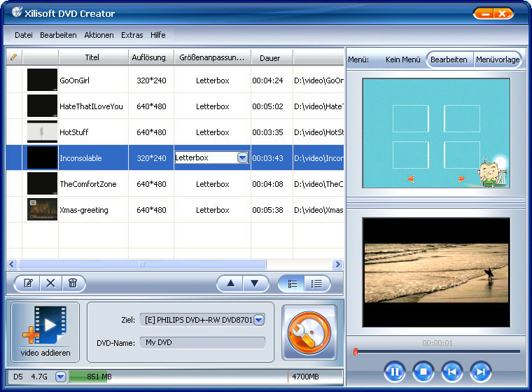
Task: Click the scroll right arrow of title list
Action: (337, 264)
